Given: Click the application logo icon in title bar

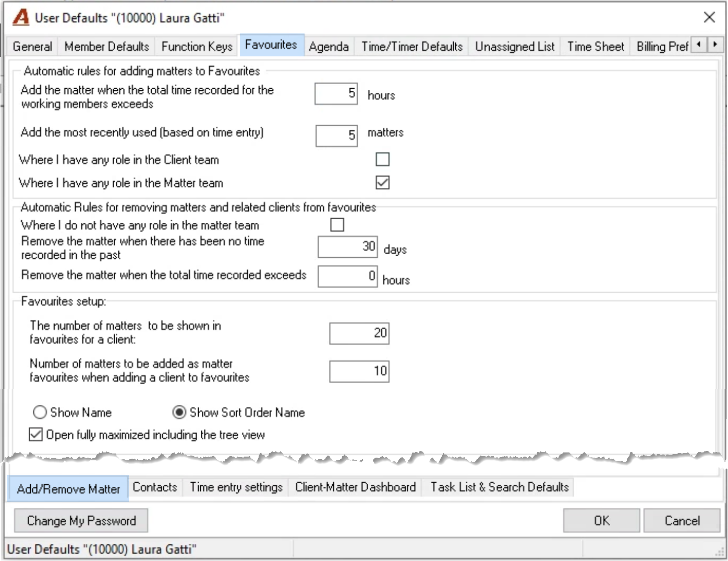Looking at the screenshot, I should (21, 18).
